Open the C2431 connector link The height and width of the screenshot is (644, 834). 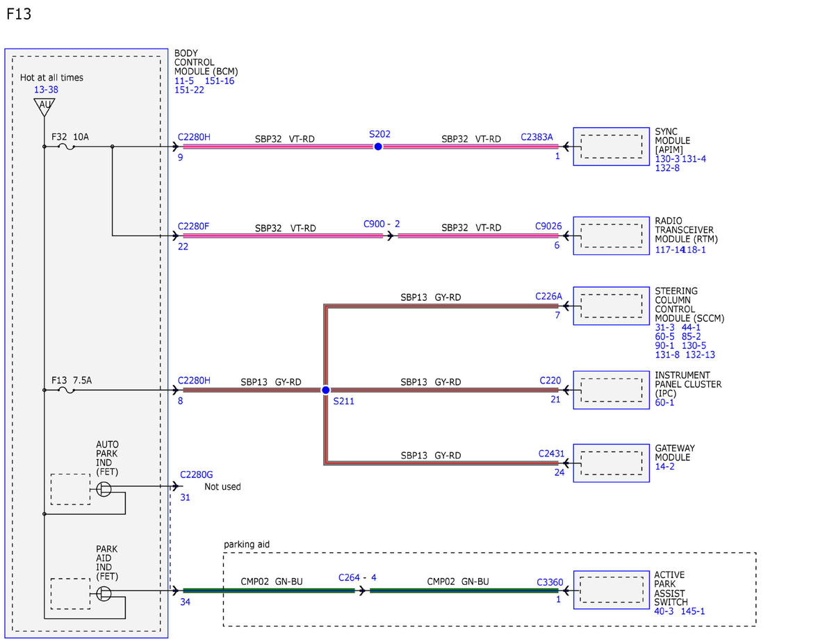tap(551, 453)
